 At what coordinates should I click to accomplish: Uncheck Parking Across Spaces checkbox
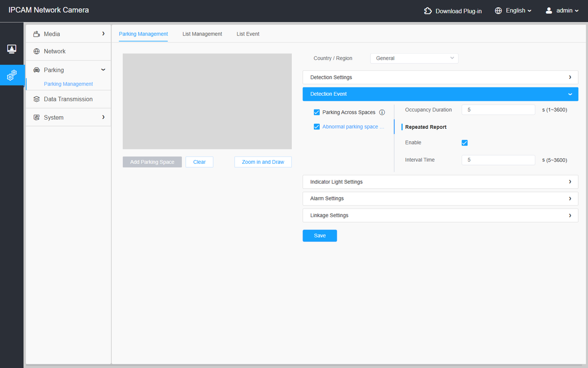pos(317,112)
